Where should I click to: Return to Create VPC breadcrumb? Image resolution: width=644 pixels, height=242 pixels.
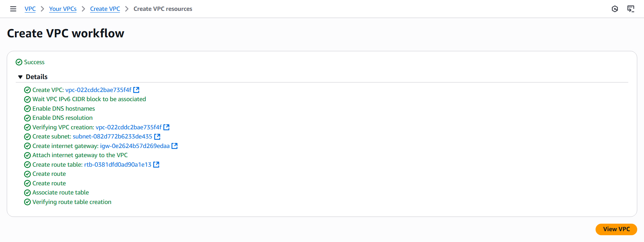(x=105, y=9)
